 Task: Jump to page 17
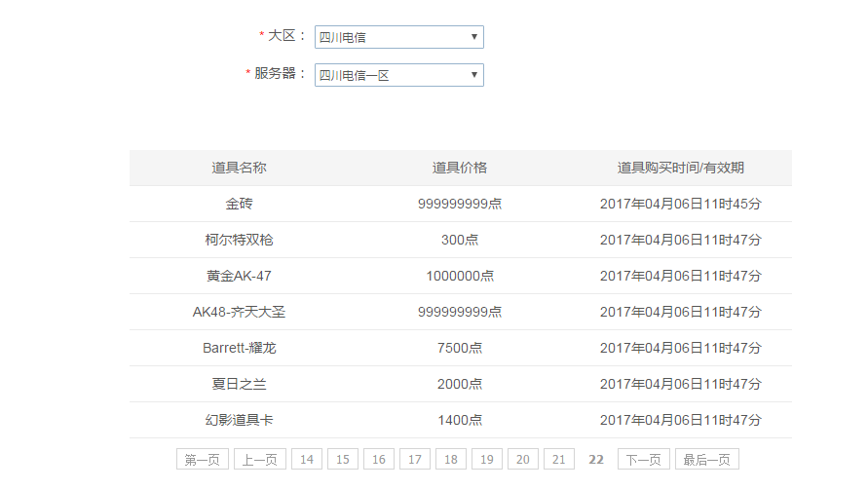[x=415, y=459]
